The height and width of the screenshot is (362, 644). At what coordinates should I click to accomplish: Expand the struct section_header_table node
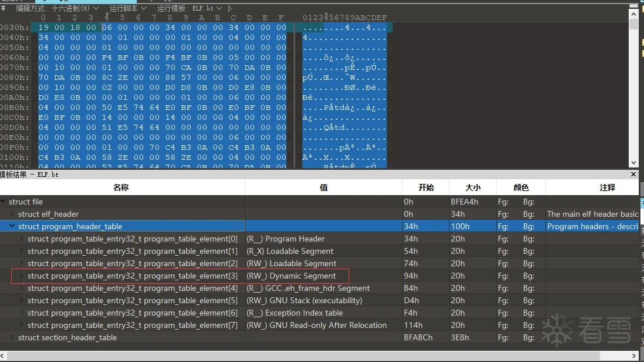[12, 337]
